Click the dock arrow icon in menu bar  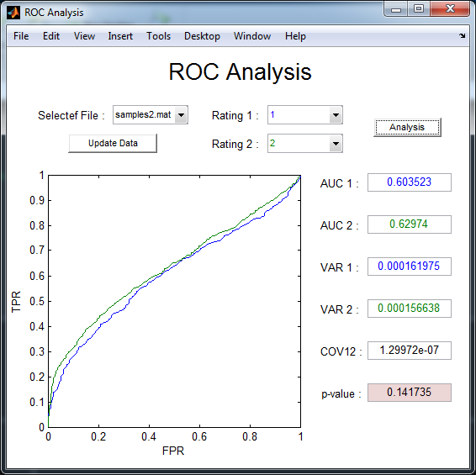[462, 36]
